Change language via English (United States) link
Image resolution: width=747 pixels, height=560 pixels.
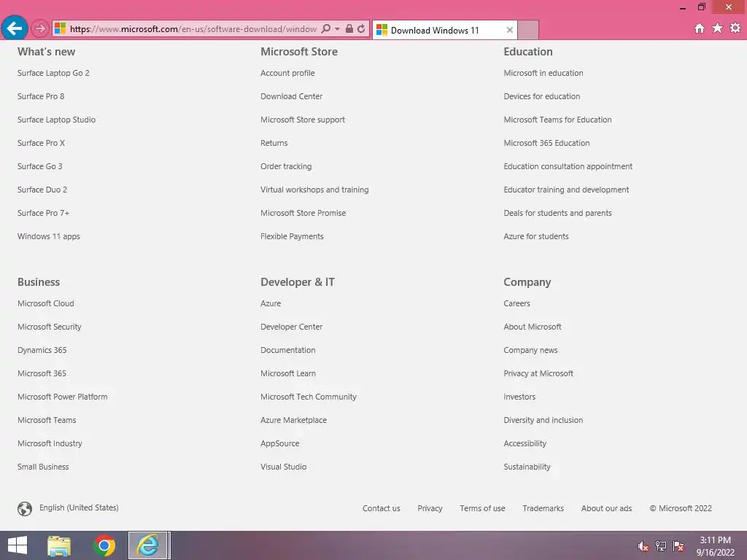[79, 507]
